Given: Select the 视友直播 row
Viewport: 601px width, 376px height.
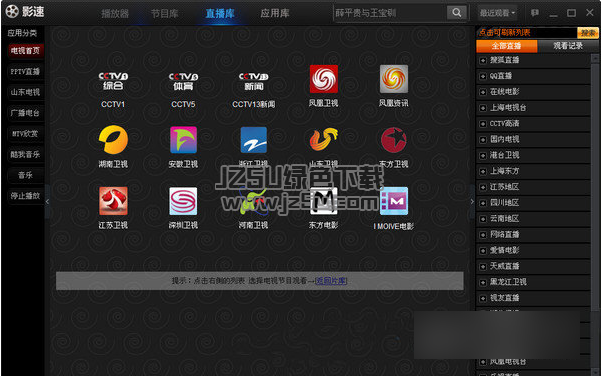Looking at the screenshot, I should 533,298.
